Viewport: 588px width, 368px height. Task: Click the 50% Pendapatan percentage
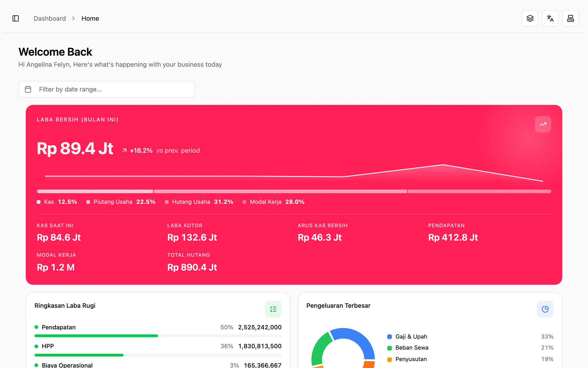(227, 327)
